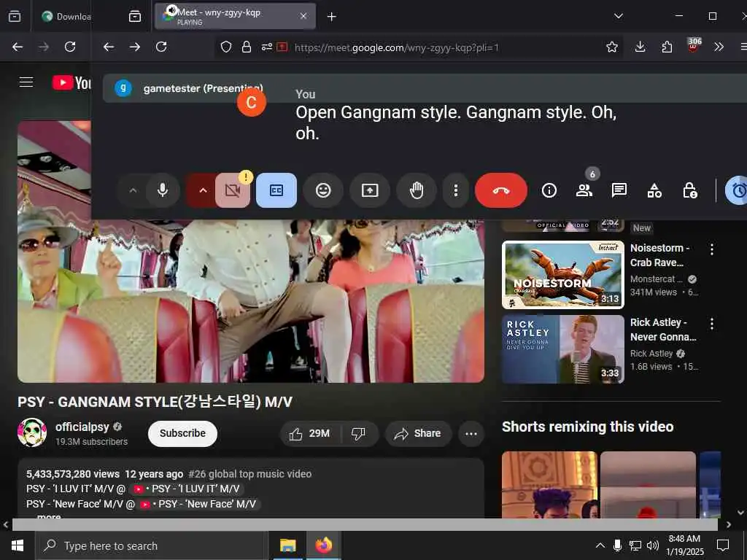Click the present screen button

(370, 190)
